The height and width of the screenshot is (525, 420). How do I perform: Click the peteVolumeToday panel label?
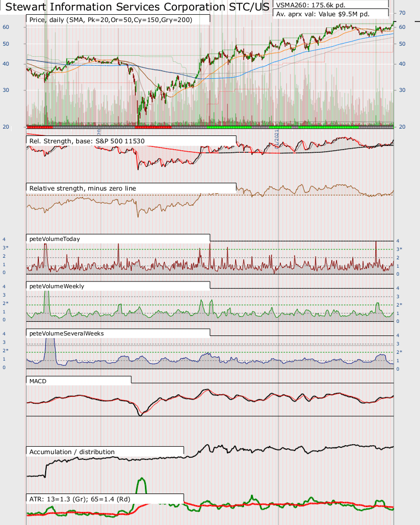pyautogui.click(x=55, y=239)
